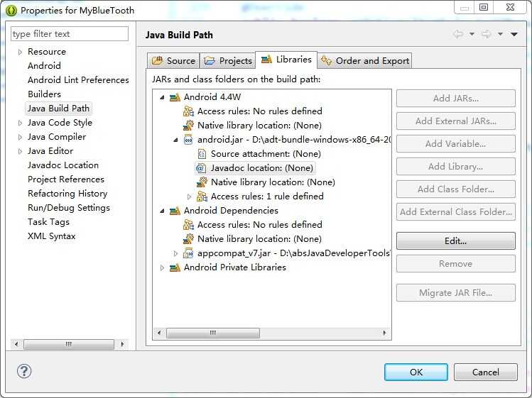Viewport: 532px width, 398px height.
Task: Click the Migrate JAR File... button
Action: [x=456, y=293]
